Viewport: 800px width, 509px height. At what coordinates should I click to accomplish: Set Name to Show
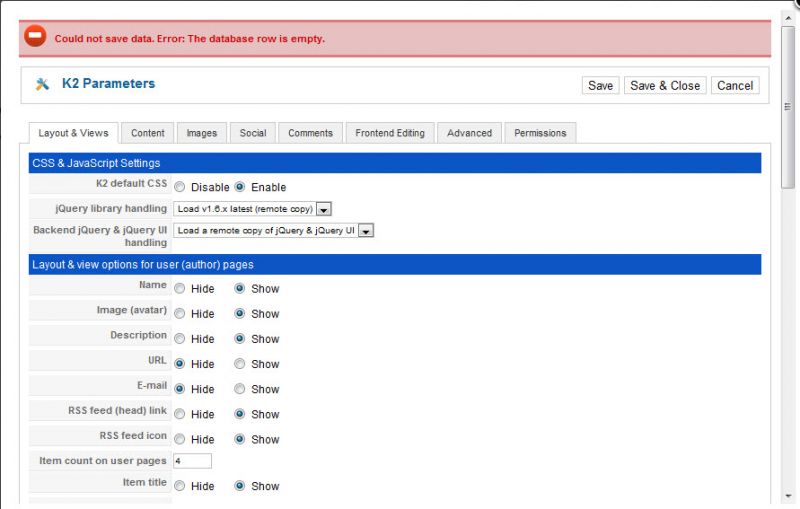pos(240,289)
